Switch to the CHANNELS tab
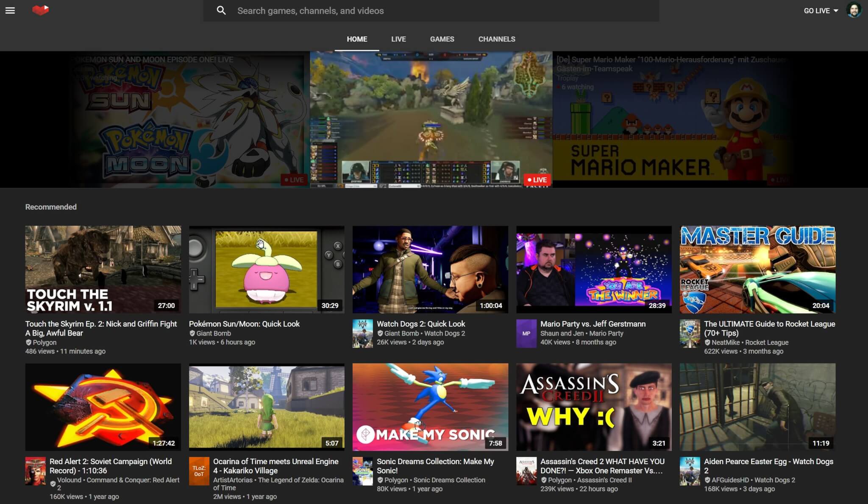This screenshot has height=504, width=868. click(x=497, y=39)
